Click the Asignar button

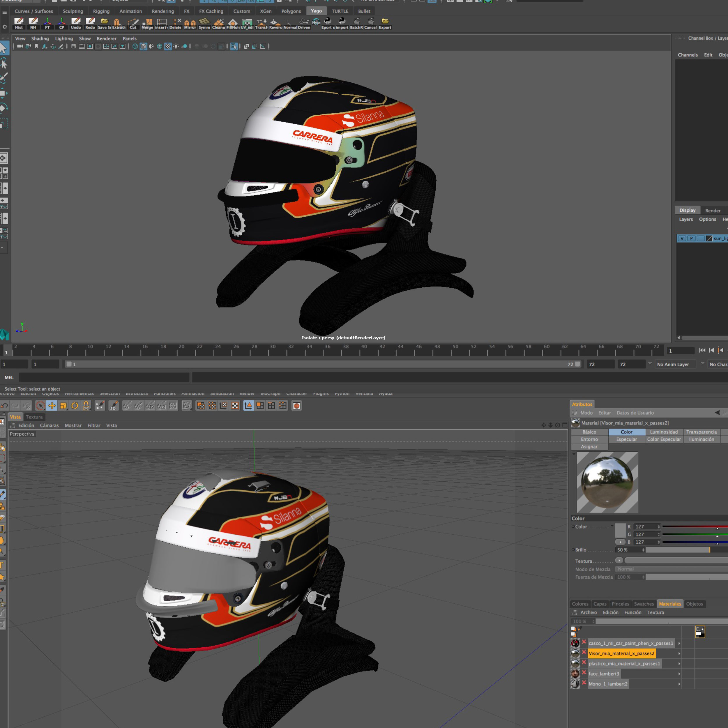click(x=589, y=446)
